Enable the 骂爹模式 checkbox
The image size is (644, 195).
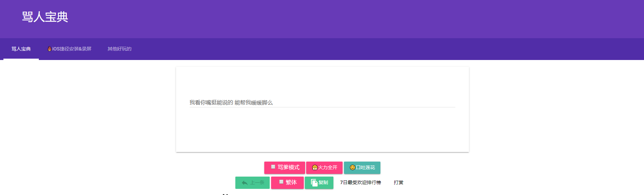point(273,167)
